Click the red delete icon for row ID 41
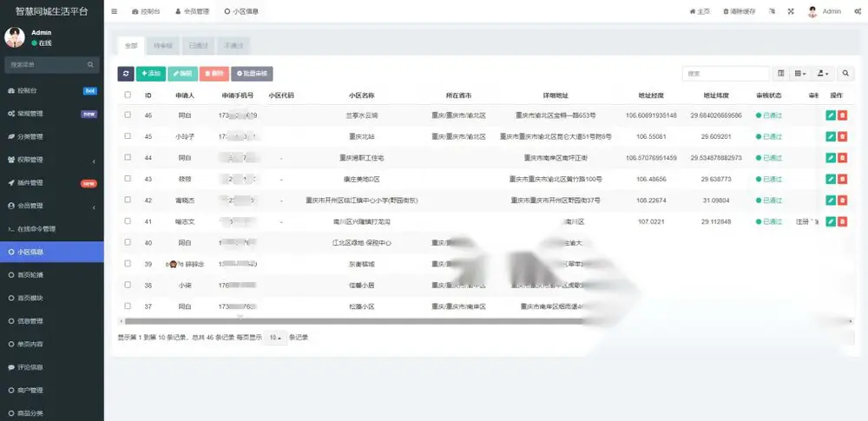 tap(842, 221)
